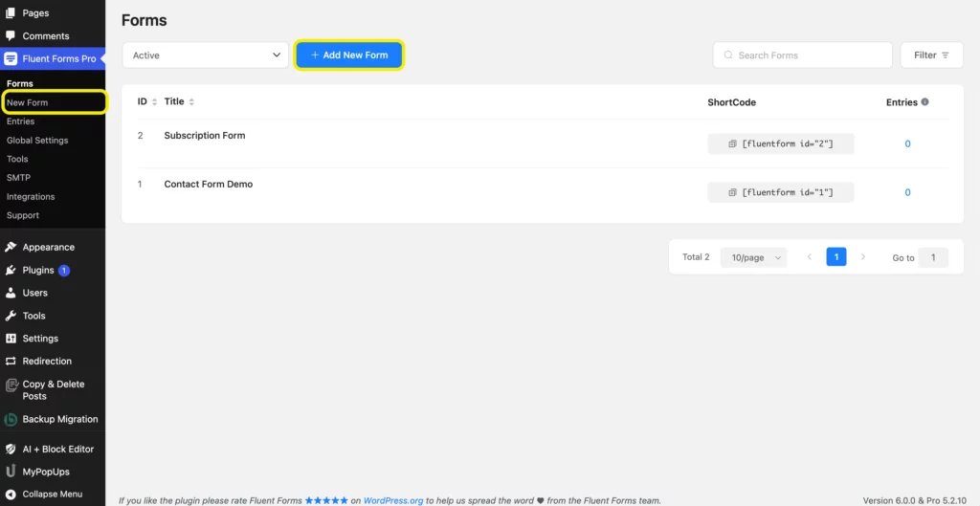Open the 10/page size dropdown
Viewport: 980px width, 506px height.
754,257
